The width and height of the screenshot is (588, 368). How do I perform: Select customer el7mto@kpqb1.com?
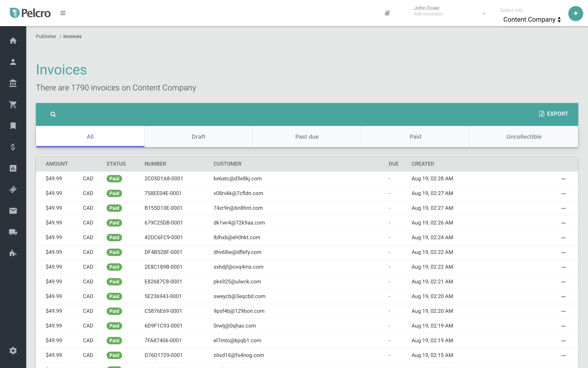pyautogui.click(x=237, y=340)
